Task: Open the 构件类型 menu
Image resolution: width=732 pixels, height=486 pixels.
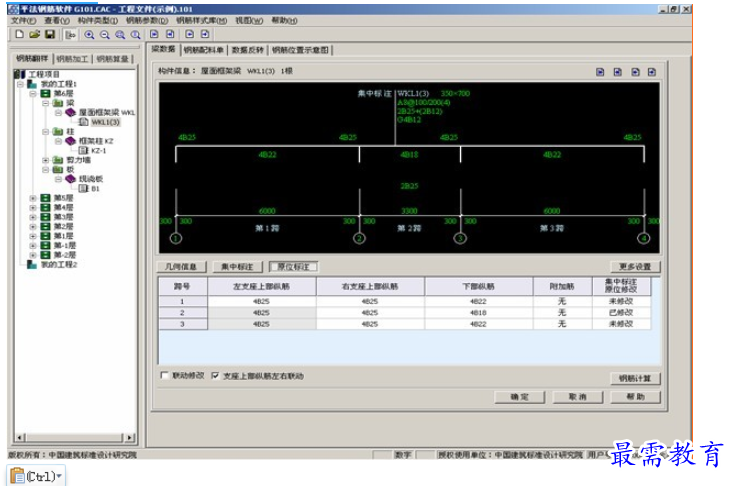Action: click(98, 21)
